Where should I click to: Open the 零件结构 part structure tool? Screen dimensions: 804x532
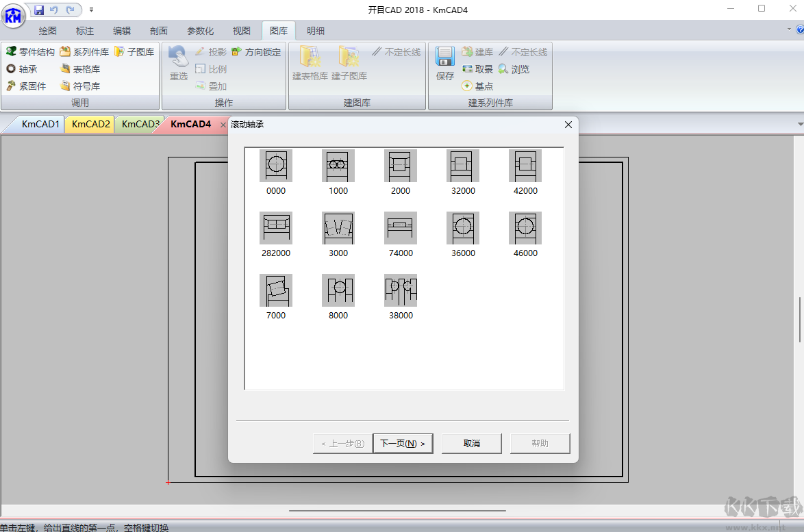click(x=30, y=52)
